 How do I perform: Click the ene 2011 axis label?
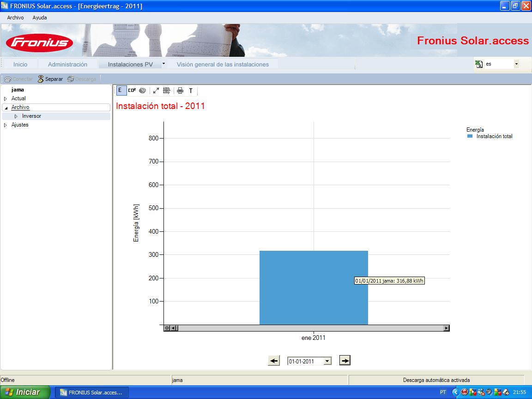pyautogui.click(x=314, y=338)
